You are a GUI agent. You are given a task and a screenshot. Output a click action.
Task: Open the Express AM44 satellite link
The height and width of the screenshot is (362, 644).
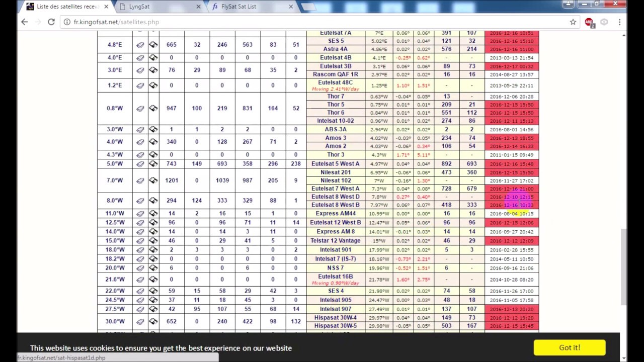(336, 214)
